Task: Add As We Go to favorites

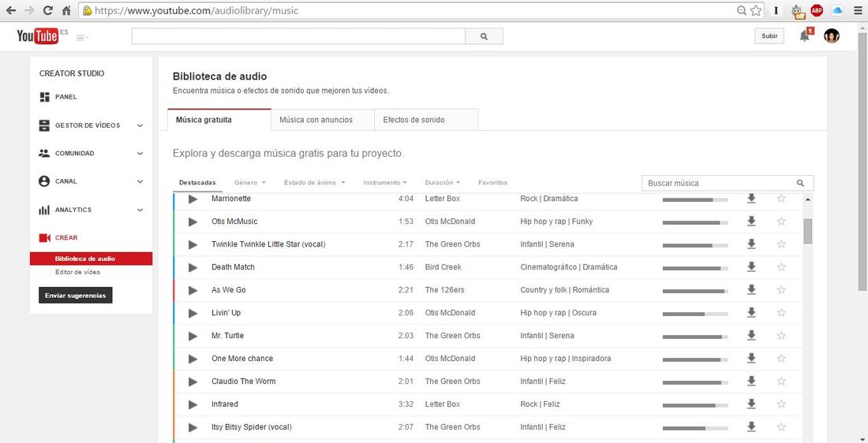Action: (781, 290)
